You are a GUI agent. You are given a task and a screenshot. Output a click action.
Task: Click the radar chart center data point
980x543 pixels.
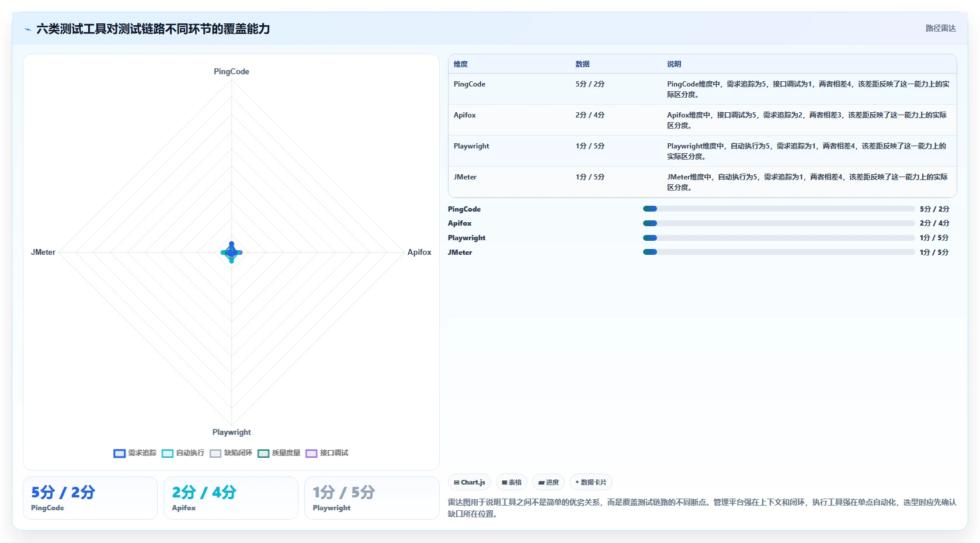(x=232, y=253)
